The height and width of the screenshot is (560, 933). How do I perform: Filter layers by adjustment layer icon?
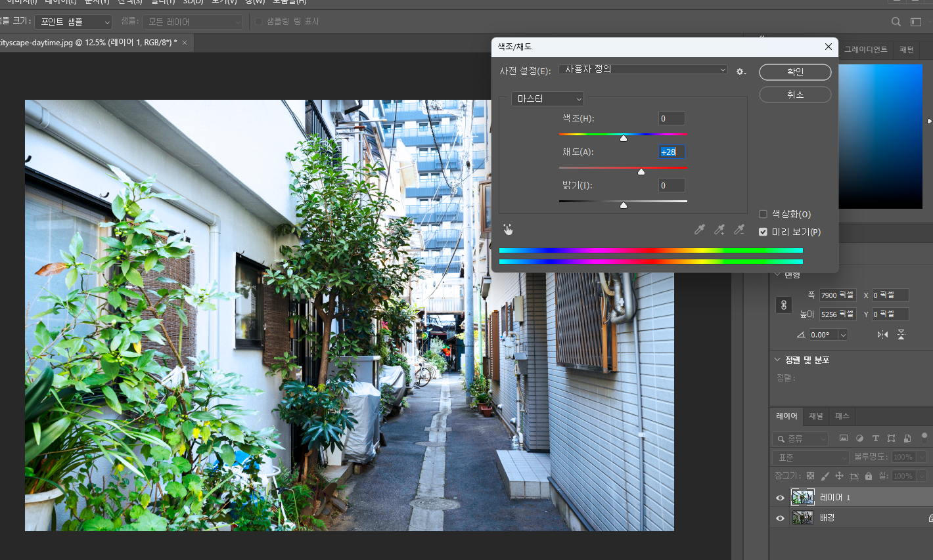[859, 438]
